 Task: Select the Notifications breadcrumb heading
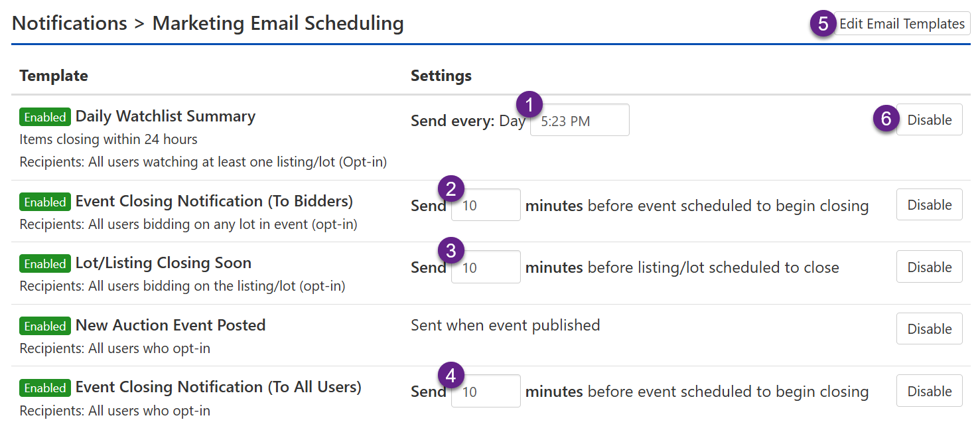click(x=70, y=23)
